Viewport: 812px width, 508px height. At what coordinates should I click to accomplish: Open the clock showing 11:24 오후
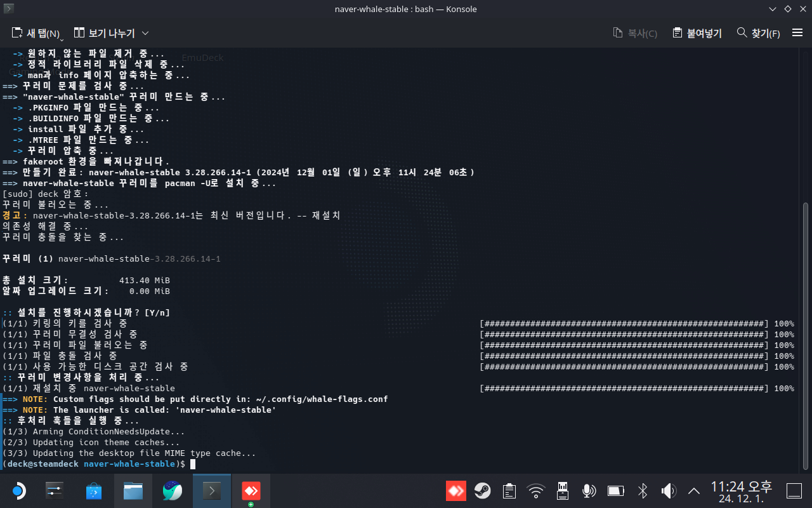[741, 491]
